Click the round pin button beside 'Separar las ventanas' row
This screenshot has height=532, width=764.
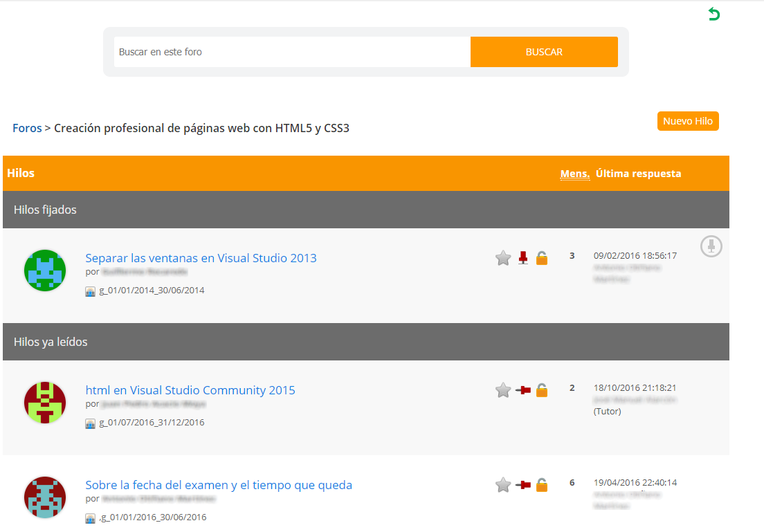[x=711, y=246]
